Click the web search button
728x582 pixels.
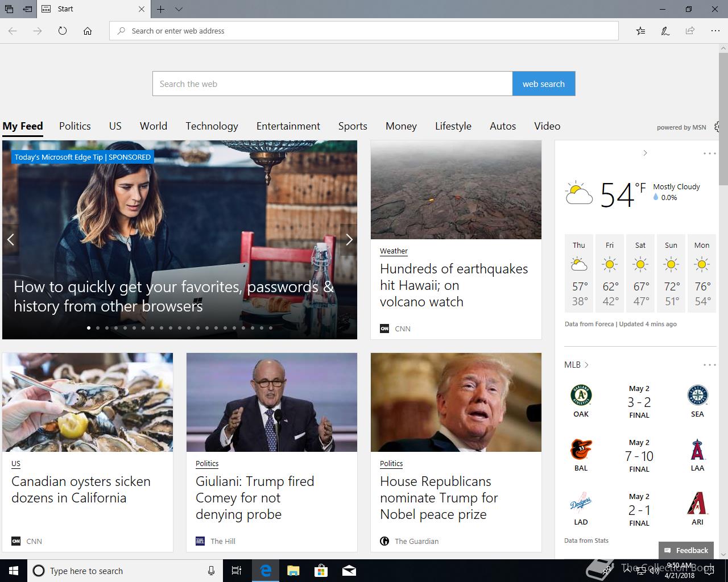pos(544,84)
